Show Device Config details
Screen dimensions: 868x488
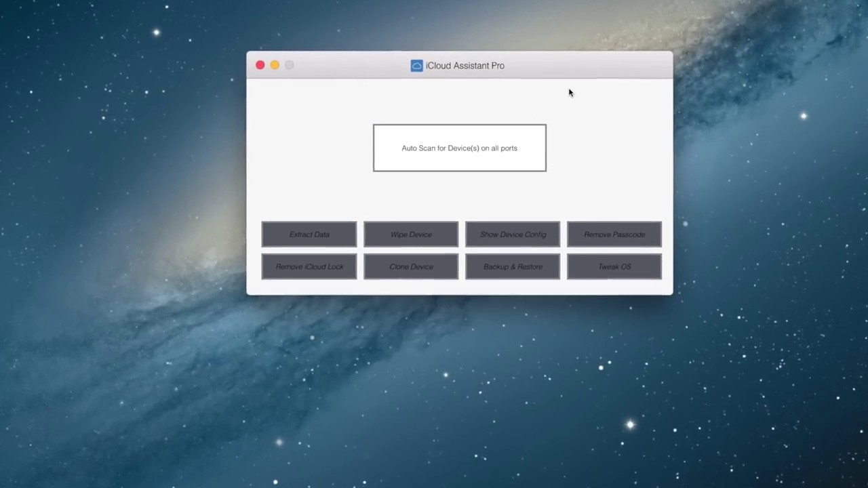[513, 235]
